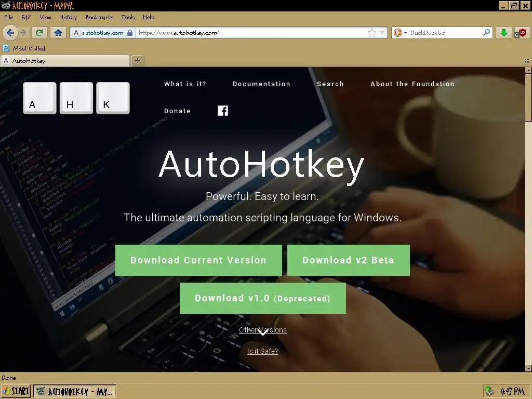Open the Help menu

pos(148,17)
